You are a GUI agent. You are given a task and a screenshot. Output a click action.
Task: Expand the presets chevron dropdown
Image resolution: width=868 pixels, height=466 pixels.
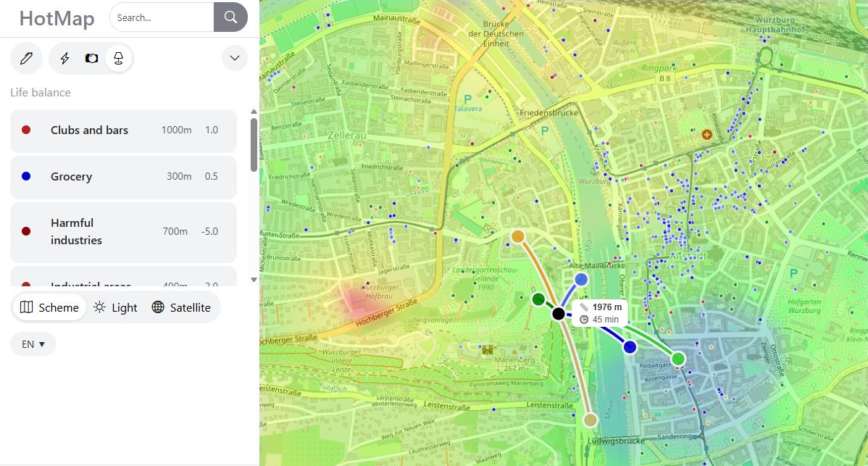pos(235,58)
